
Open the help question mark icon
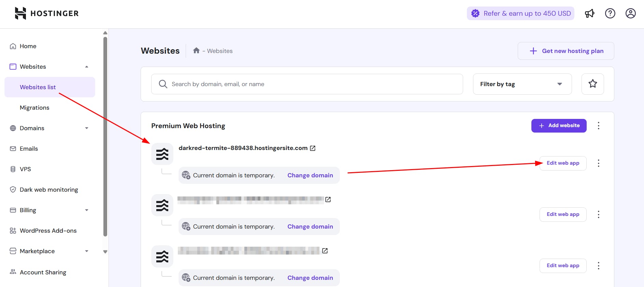tap(610, 13)
